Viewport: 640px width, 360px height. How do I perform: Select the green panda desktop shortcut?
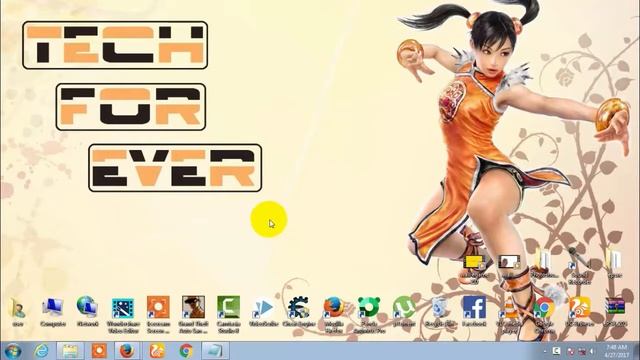pos(369,314)
